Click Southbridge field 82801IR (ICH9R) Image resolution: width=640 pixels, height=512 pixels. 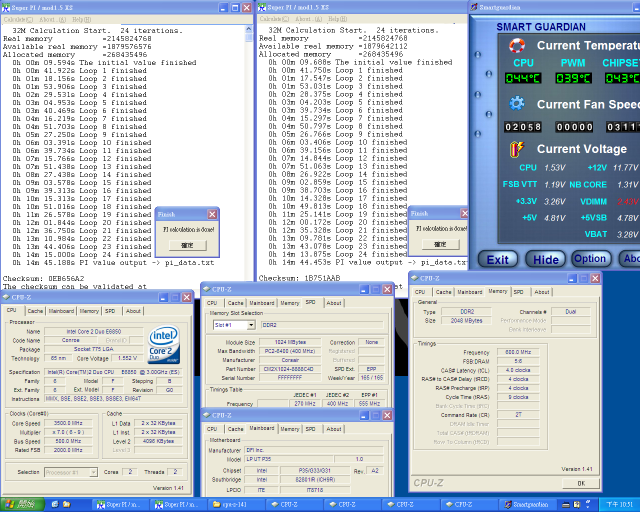(314, 480)
